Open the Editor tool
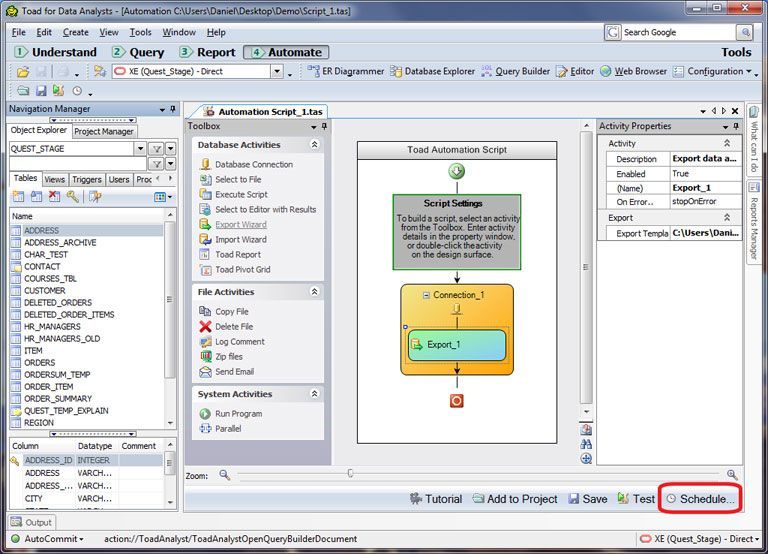The width and height of the screenshot is (768, 554). point(575,72)
